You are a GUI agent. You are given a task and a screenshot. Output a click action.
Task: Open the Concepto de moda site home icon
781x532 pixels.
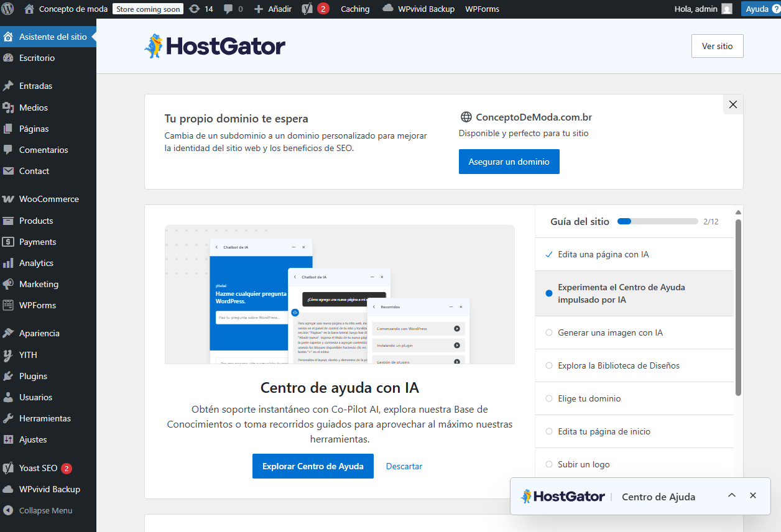tap(29, 9)
